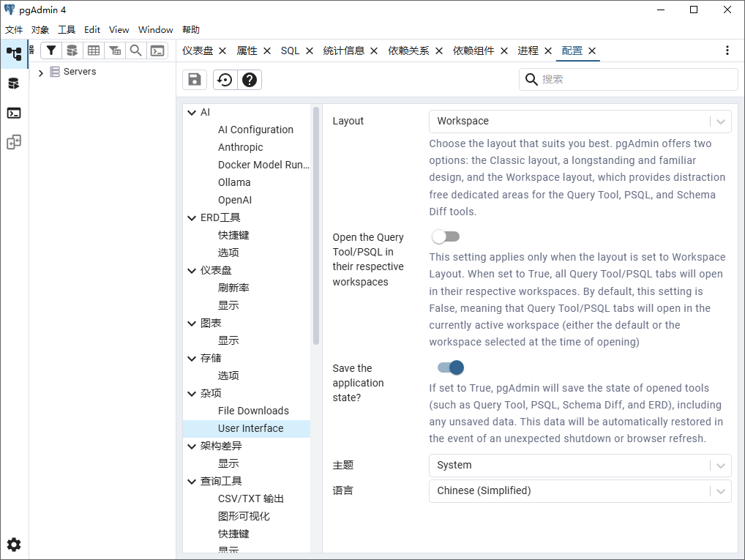This screenshot has height=560, width=745.
Task: Click the search objects magnifier icon
Action: click(x=136, y=51)
